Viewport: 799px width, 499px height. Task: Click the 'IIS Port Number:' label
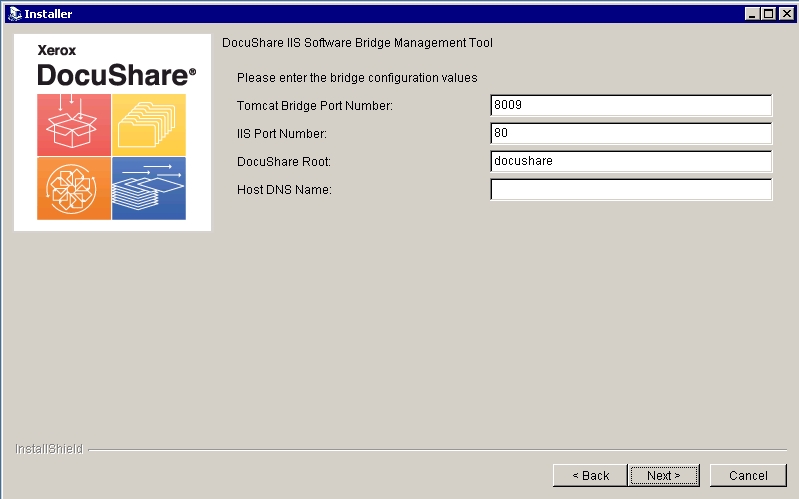pyautogui.click(x=282, y=134)
